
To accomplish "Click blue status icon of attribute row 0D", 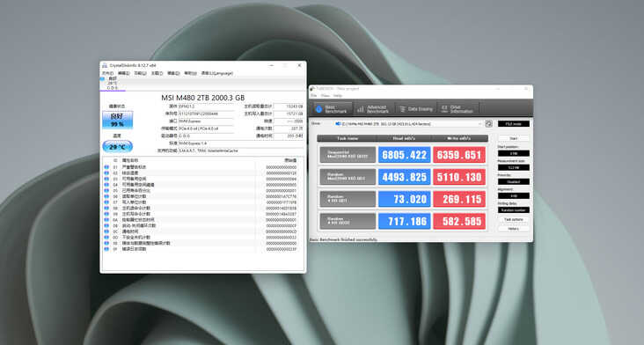I will click(x=106, y=238).
